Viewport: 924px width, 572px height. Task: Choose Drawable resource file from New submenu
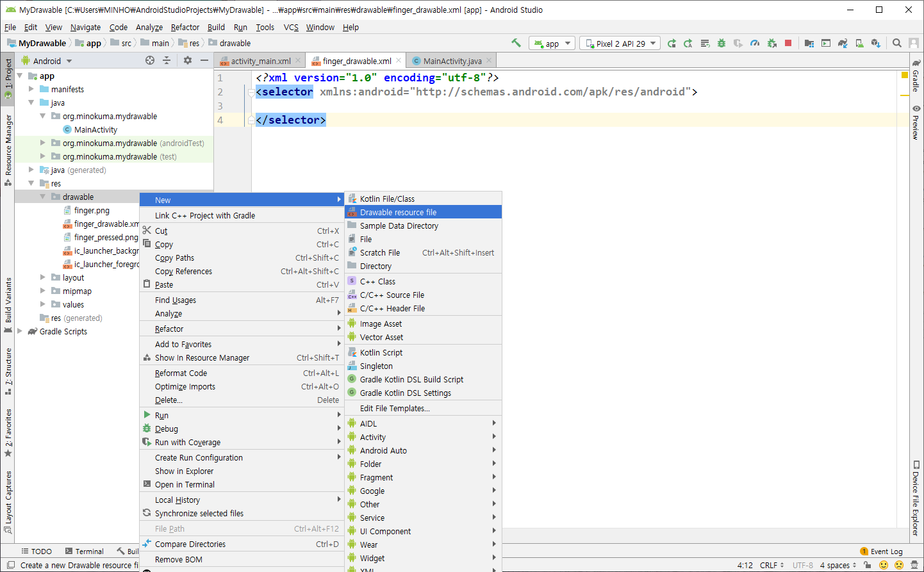(424, 212)
